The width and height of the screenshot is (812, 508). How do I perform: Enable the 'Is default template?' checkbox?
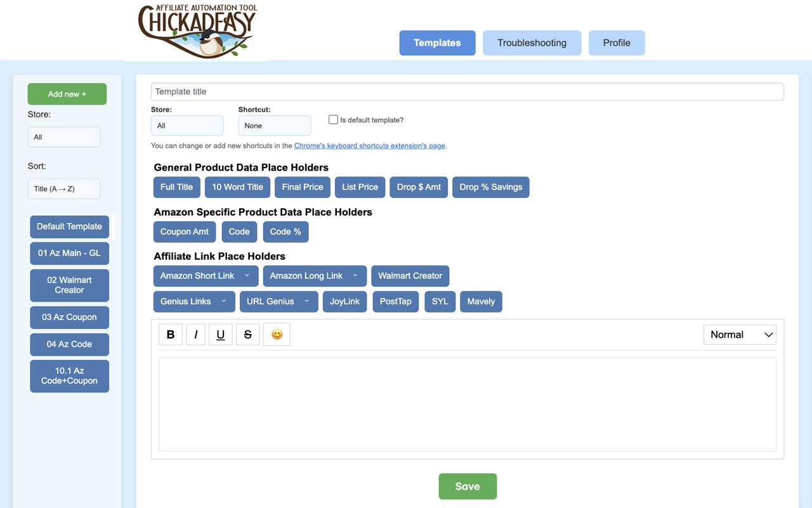coord(333,119)
